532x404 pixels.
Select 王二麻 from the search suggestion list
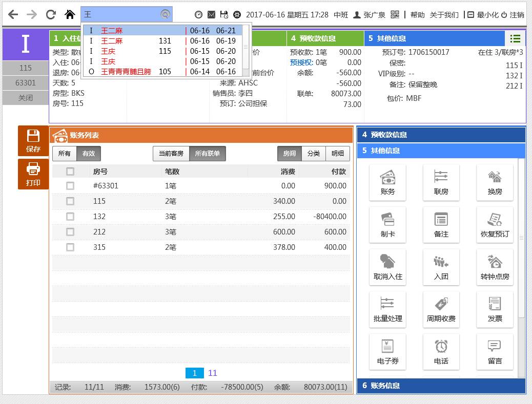(112, 30)
